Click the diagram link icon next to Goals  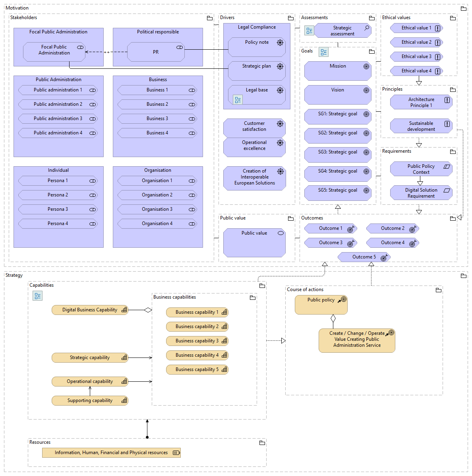point(323,52)
